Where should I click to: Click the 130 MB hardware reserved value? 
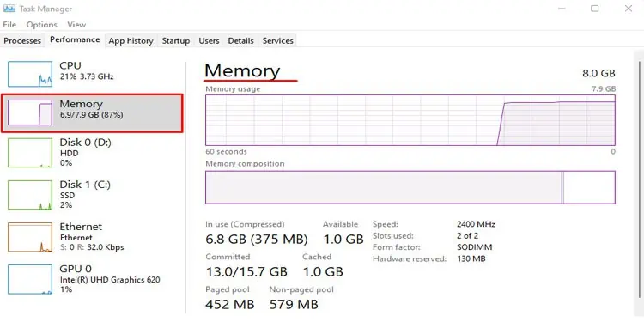[471, 259]
